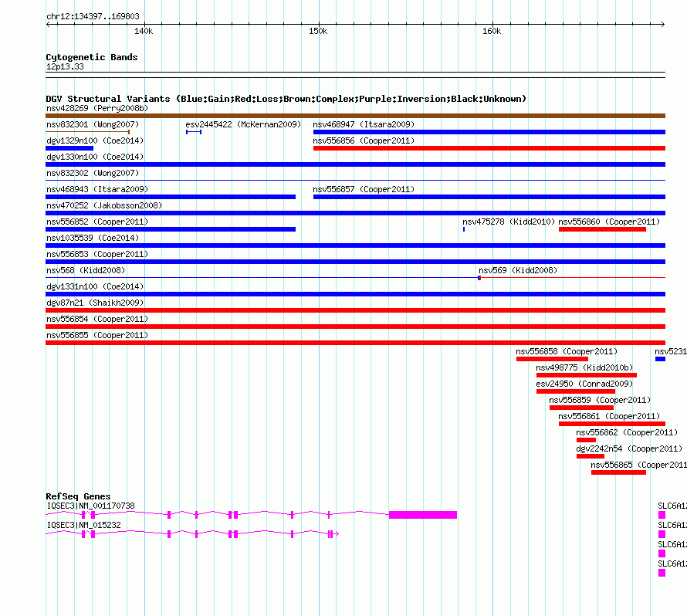Click dgv87n21 (Shaikh2009) label
Screen dimensions: 687x616
tap(95, 303)
